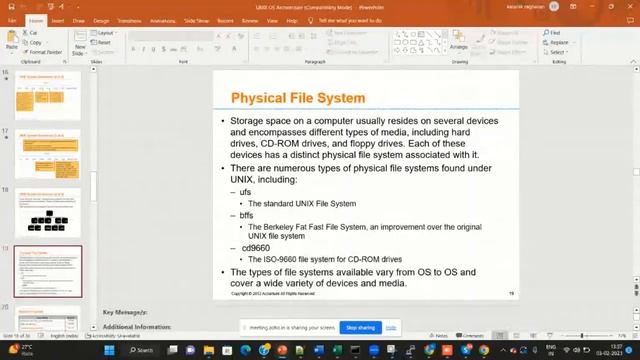640x360 pixels.
Task: Open the File tab
Action: pos(12,20)
